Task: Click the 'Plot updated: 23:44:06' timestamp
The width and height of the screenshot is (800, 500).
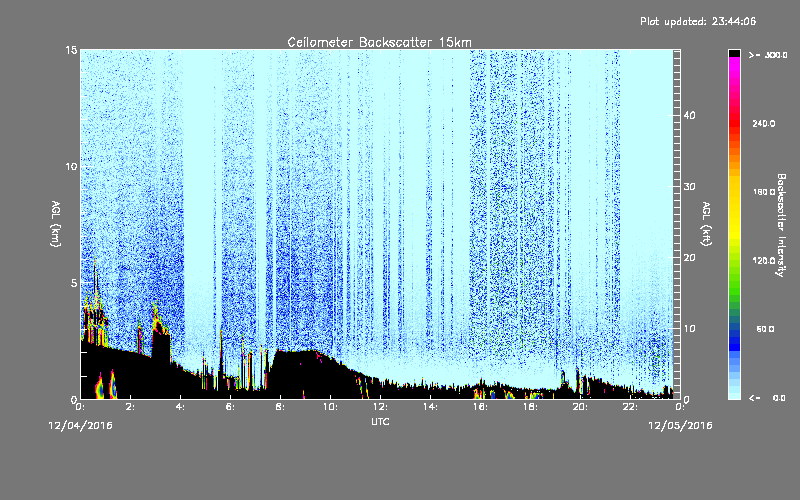Action: pyautogui.click(x=698, y=21)
